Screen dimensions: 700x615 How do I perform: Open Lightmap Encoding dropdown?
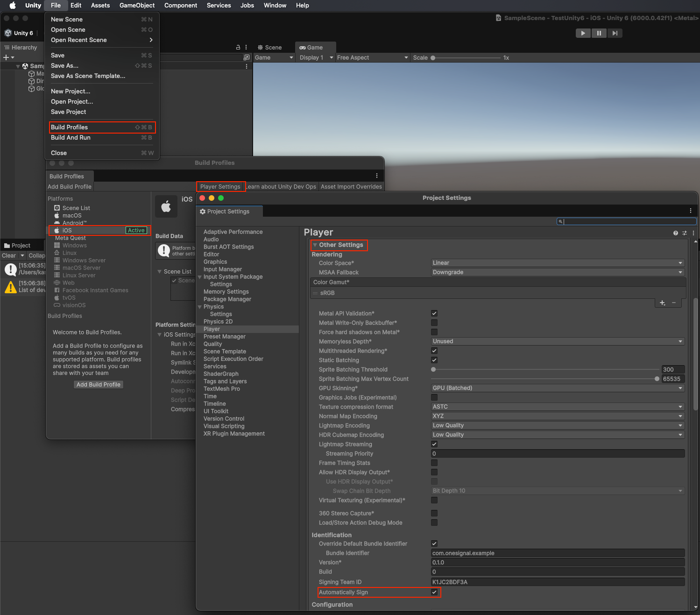558,425
